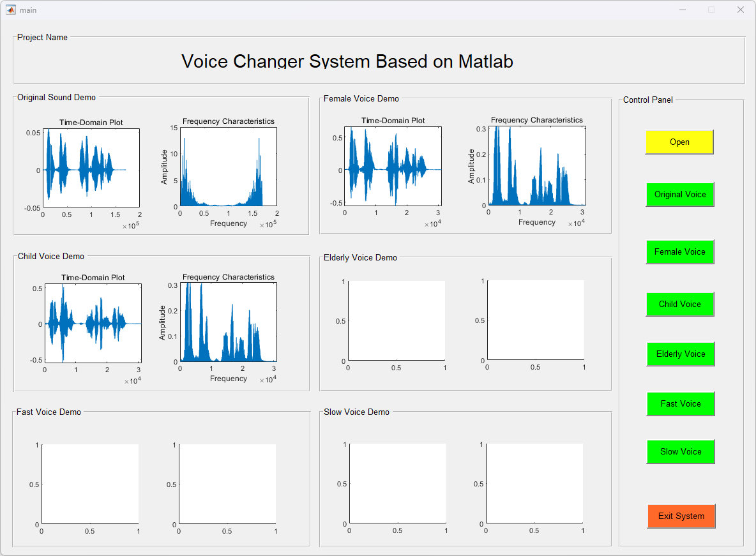Trigger the Fast Voice conversion

click(680, 404)
